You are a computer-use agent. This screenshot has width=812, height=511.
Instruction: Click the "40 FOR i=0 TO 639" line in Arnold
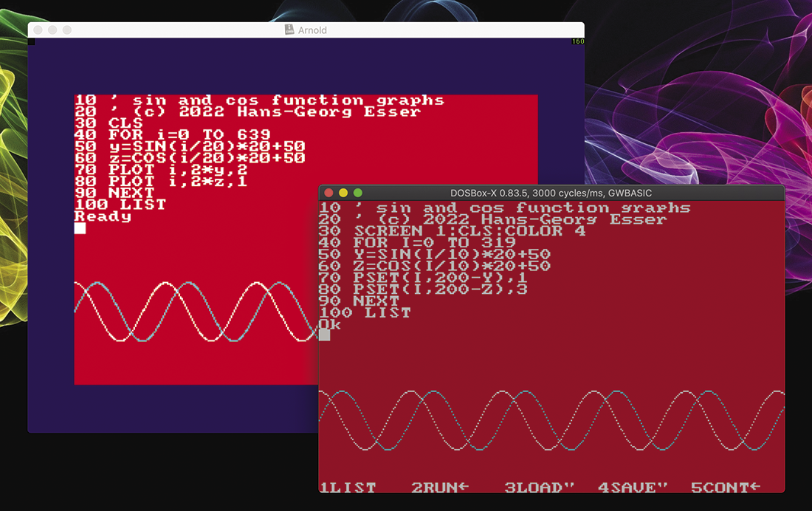click(x=164, y=135)
